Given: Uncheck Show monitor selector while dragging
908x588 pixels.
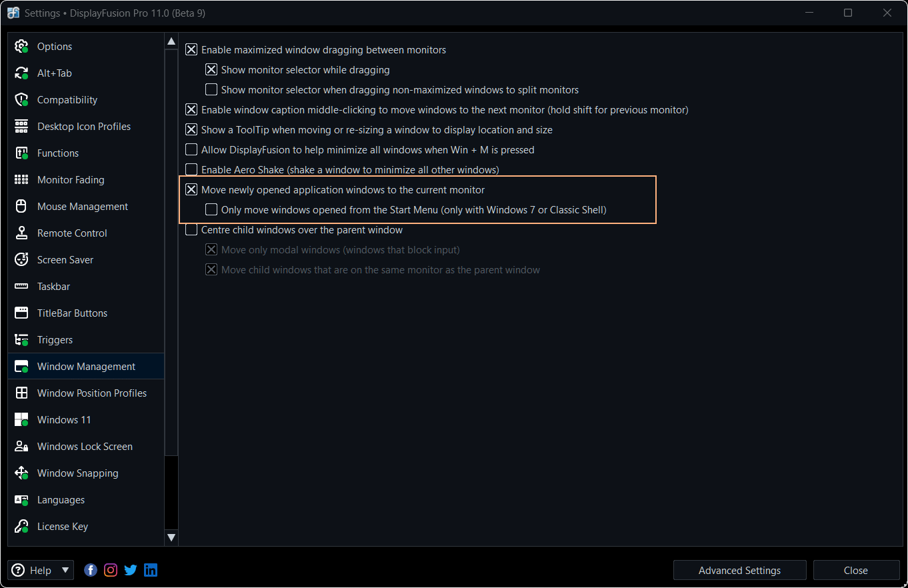Looking at the screenshot, I should pyautogui.click(x=211, y=70).
